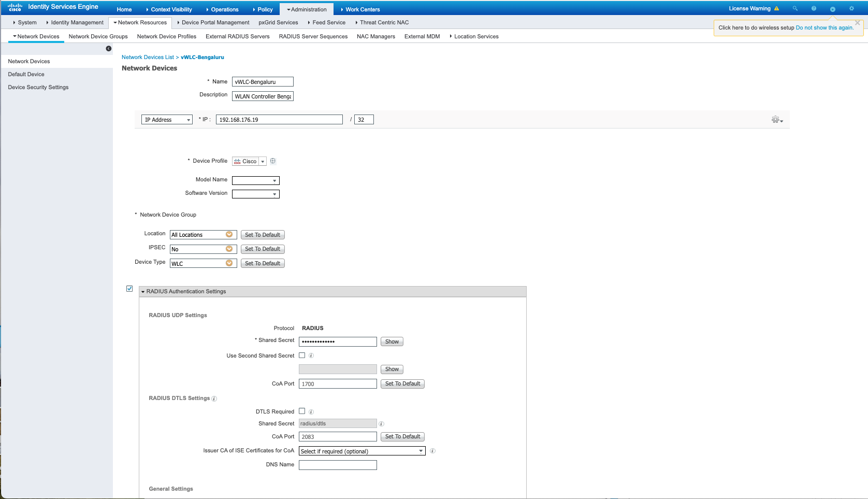Open the Device Type WLC dropdown

pos(203,263)
